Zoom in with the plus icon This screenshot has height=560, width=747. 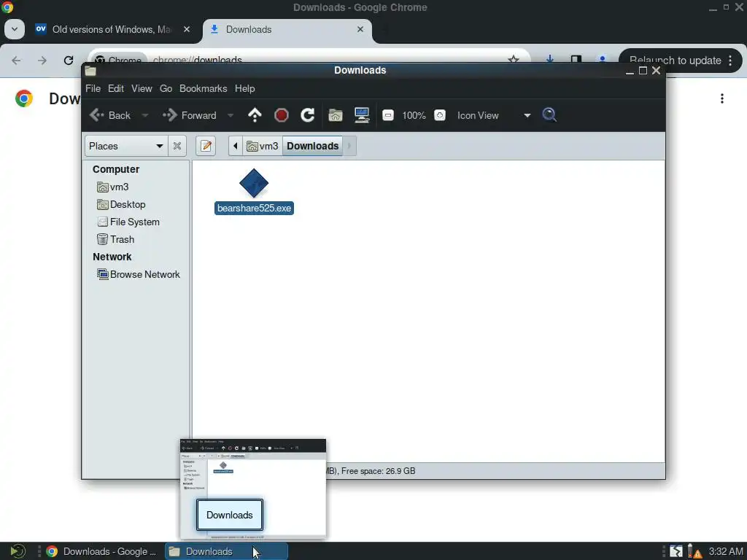[x=440, y=115]
